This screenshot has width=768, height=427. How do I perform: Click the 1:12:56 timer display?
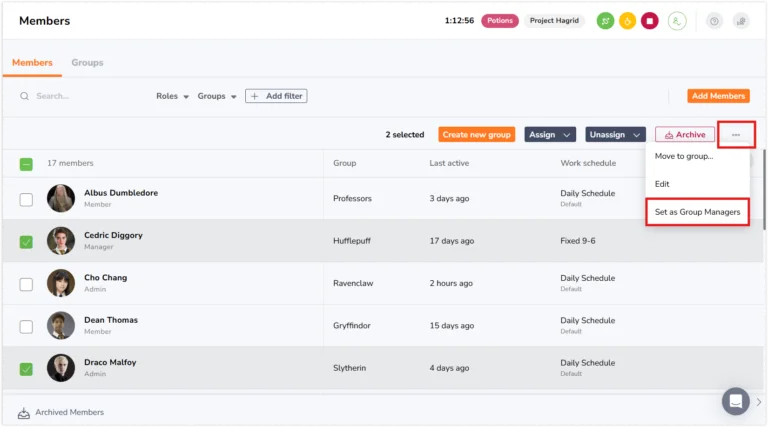pyautogui.click(x=459, y=21)
